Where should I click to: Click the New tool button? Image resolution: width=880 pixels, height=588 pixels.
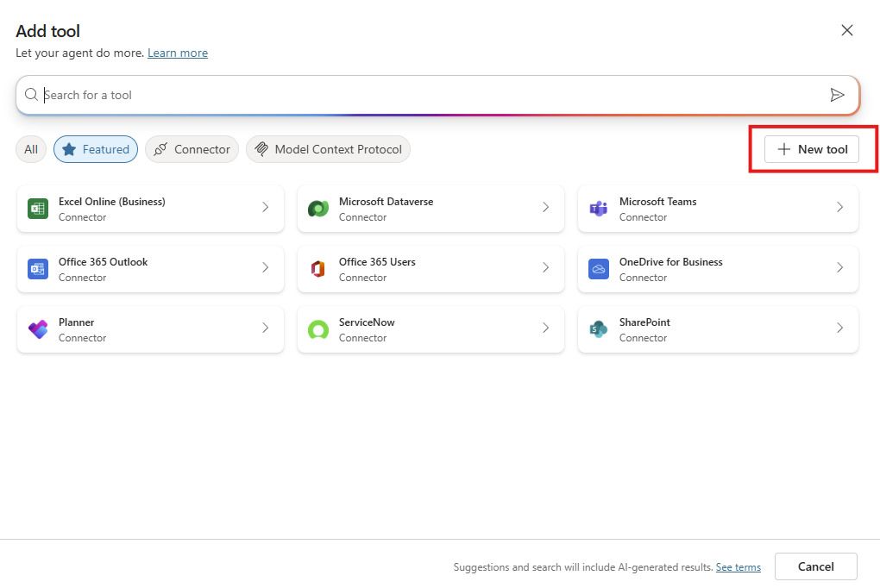[812, 149]
